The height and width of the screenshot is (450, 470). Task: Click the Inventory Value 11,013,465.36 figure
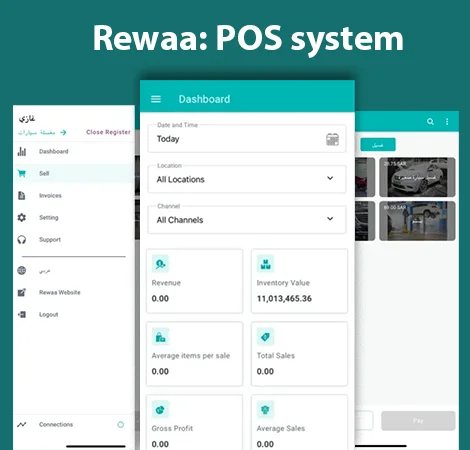click(x=284, y=298)
